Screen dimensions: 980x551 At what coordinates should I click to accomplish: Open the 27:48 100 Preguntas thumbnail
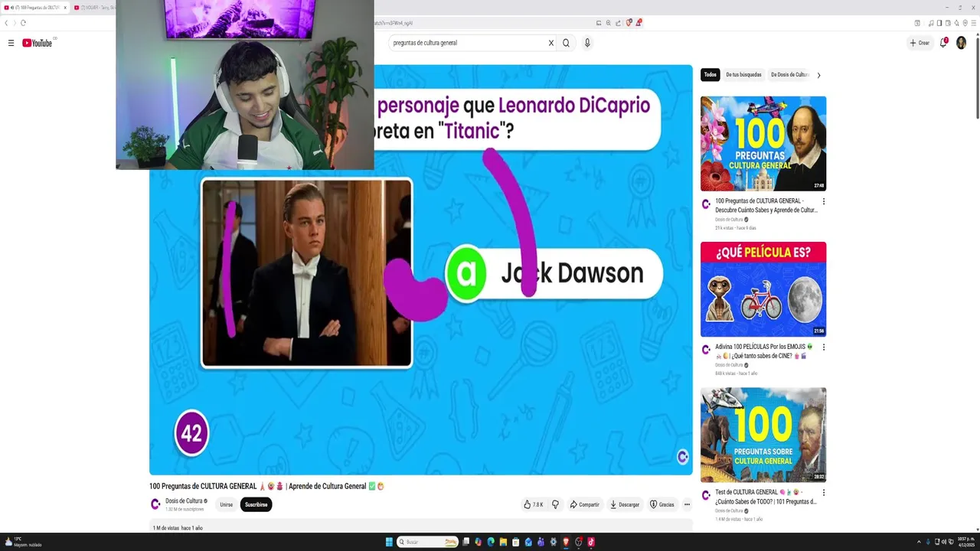(x=763, y=143)
